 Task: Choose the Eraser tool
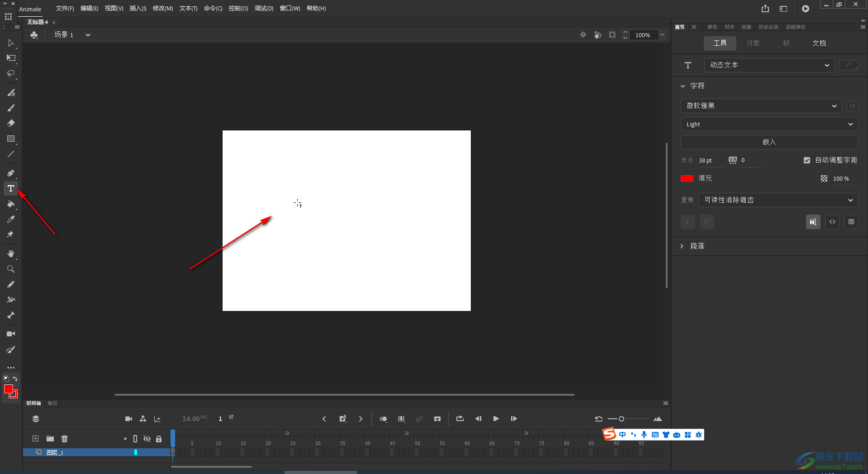tap(11, 123)
